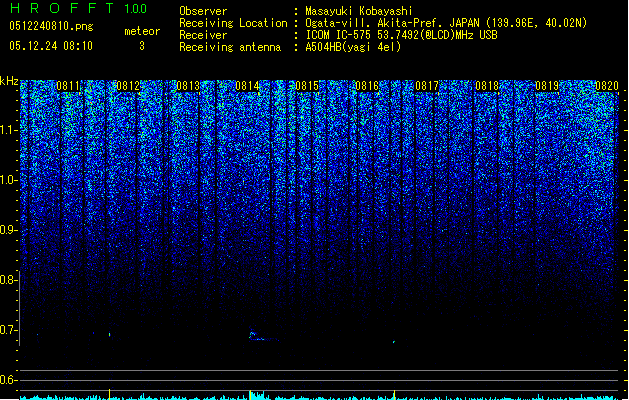Click the 0816 time marker
Image resolution: width=629 pixels, height=400 pixels.
point(367,86)
